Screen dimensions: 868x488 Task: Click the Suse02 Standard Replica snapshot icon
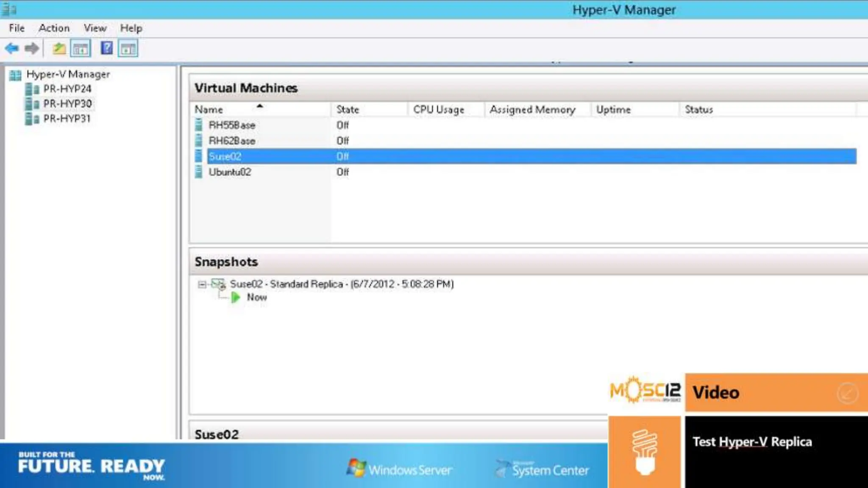tap(219, 284)
